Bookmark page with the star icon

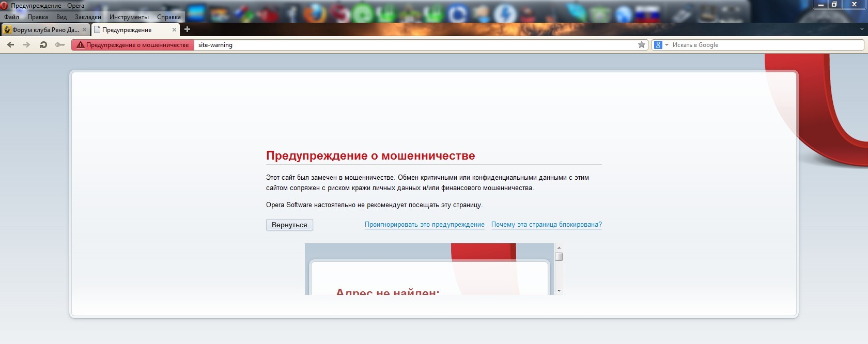pos(642,45)
